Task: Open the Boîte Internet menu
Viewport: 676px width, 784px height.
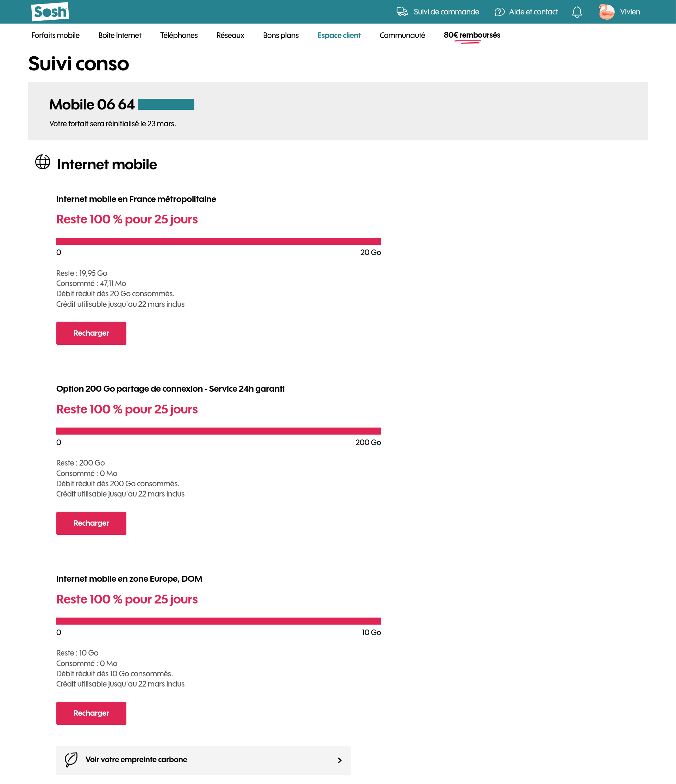Action: tap(120, 35)
